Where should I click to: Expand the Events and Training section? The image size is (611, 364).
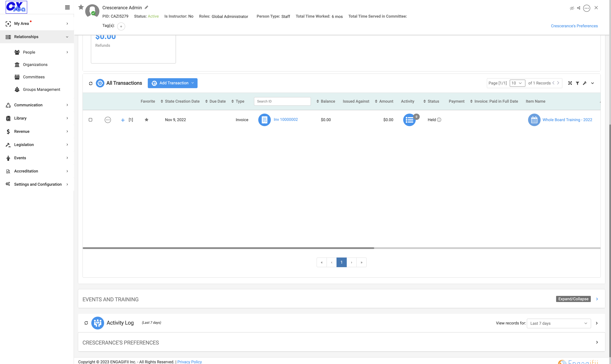(597, 299)
